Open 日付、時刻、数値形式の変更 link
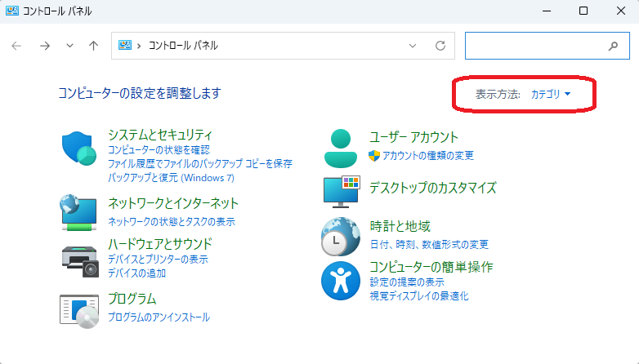The image size is (639, 364). click(429, 244)
